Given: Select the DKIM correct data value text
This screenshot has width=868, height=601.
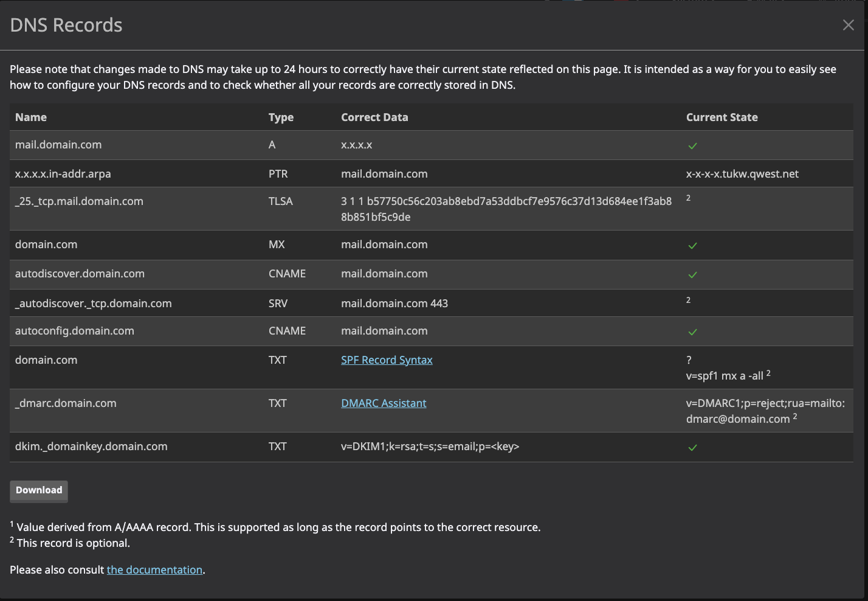Looking at the screenshot, I should [x=430, y=446].
